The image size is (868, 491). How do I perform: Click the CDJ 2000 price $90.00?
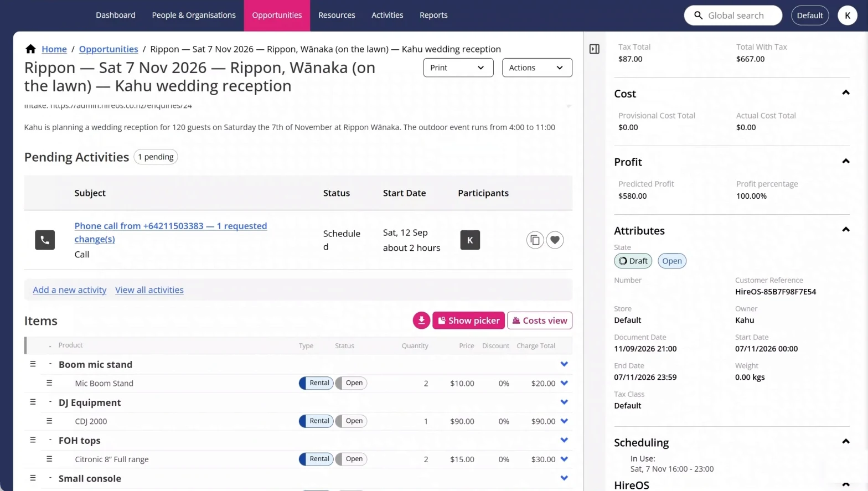(x=462, y=421)
